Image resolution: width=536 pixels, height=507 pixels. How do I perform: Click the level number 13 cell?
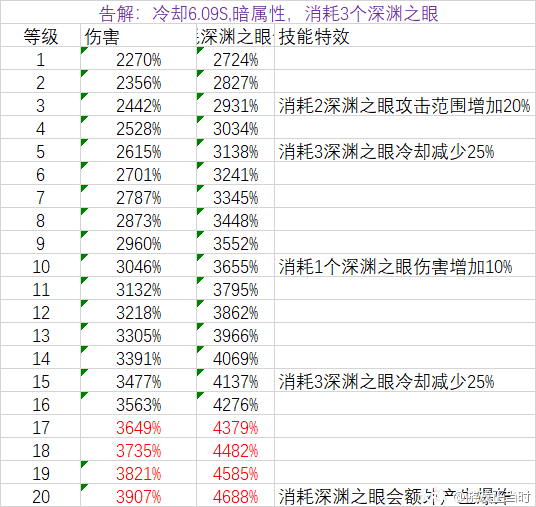41,334
